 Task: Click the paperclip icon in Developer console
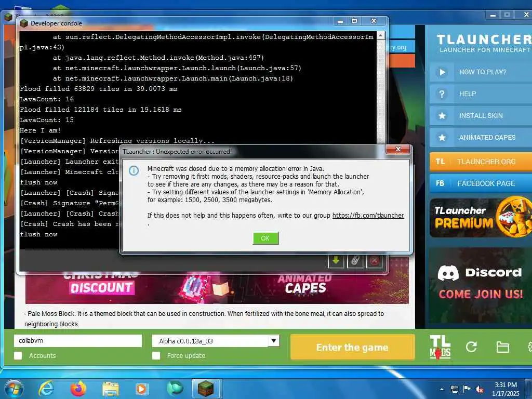(355, 261)
